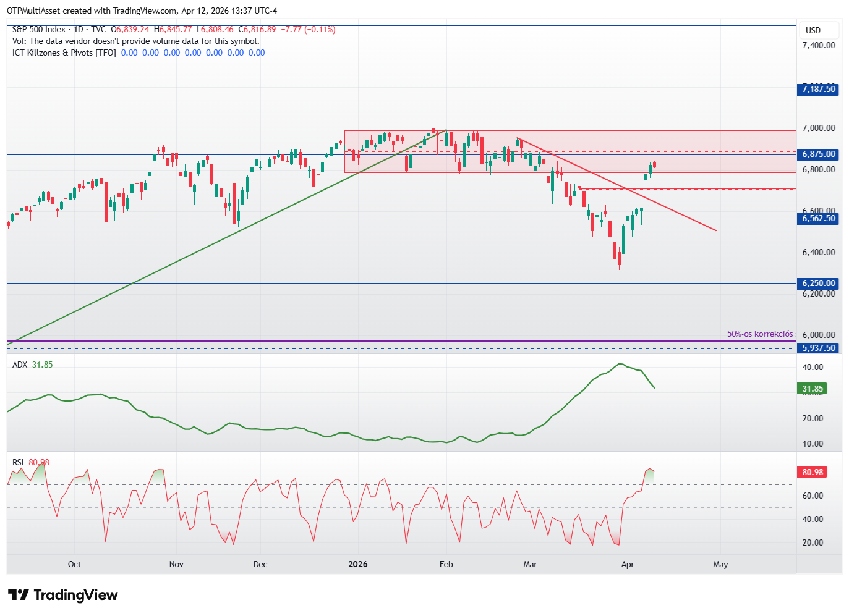Viewport: 849px width, 616px height.
Task: Click the TradingView logo icon
Action: point(19,595)
